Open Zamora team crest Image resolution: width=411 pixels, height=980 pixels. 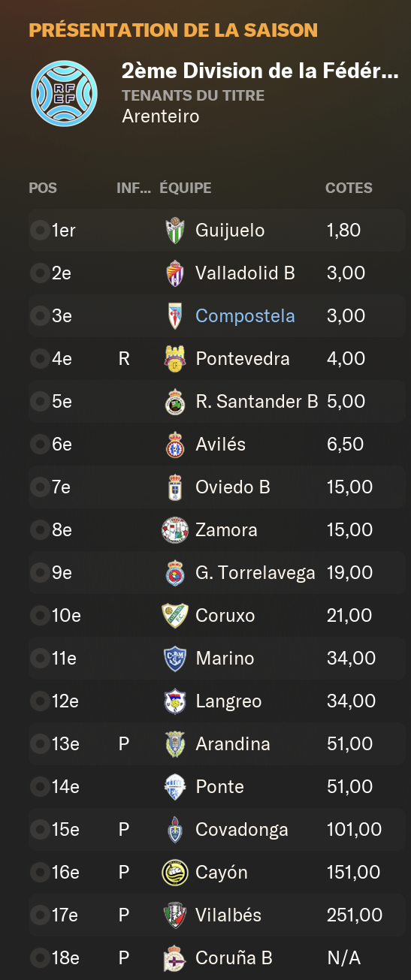click(175, 529)
